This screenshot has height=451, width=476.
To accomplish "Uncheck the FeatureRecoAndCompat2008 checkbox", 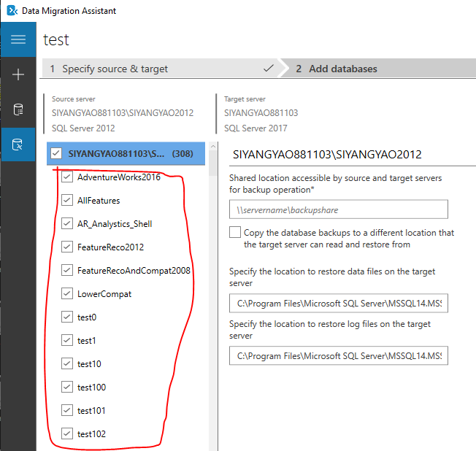I will point(66,270).
